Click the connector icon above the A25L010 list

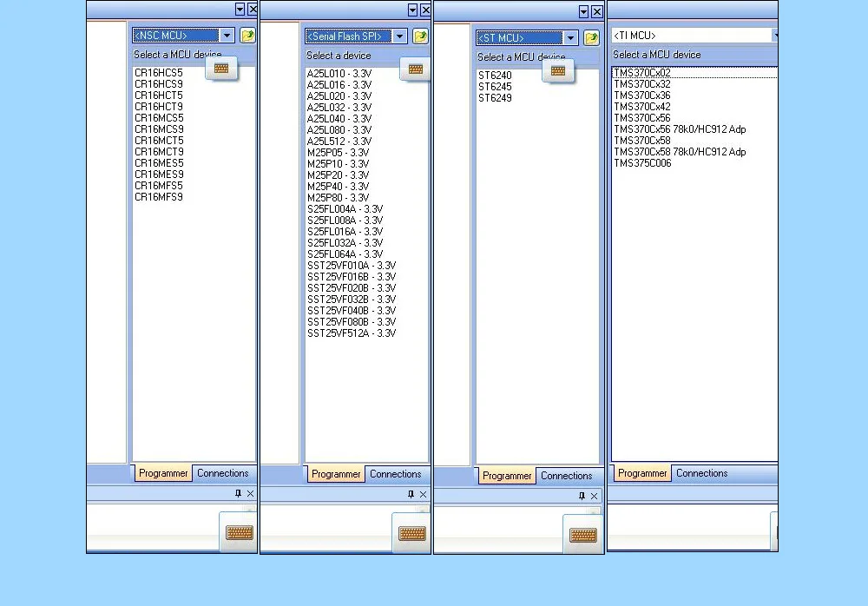[x=415, y=69]
